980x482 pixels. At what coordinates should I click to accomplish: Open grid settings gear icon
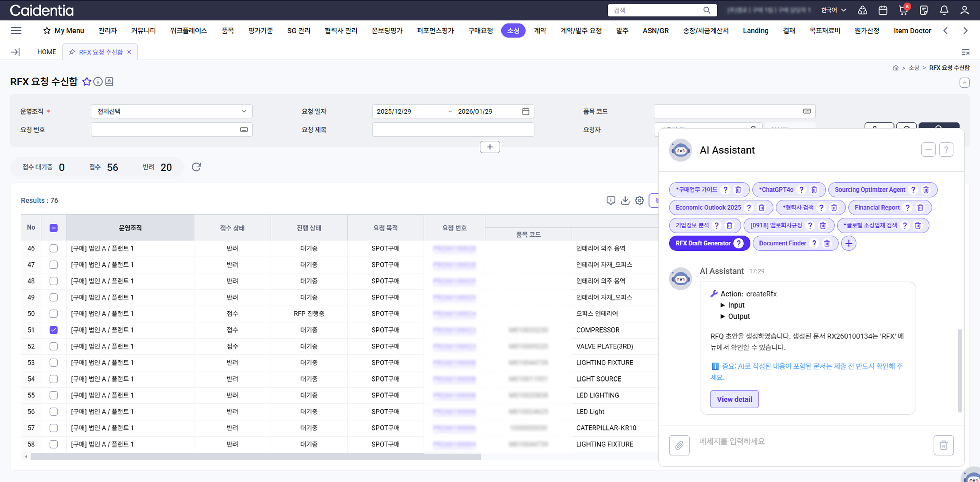(640, 200)
